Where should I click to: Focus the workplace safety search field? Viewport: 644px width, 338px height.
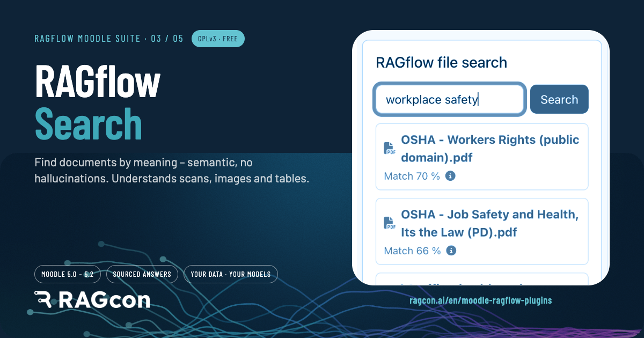[449, 99]
